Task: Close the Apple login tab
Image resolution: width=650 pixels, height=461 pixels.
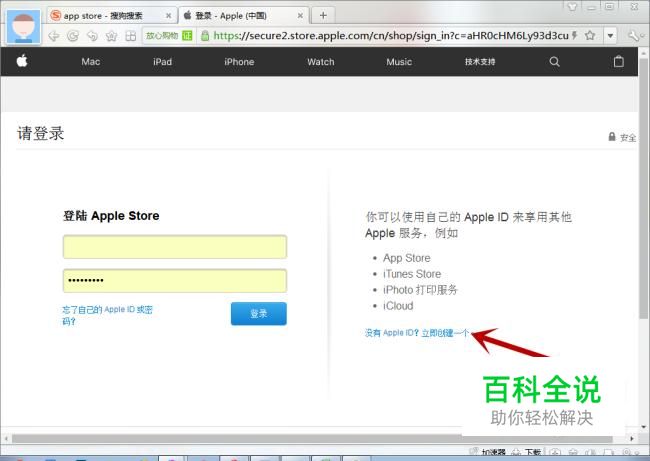Action: pyautogui.click(x=300, y=16)
